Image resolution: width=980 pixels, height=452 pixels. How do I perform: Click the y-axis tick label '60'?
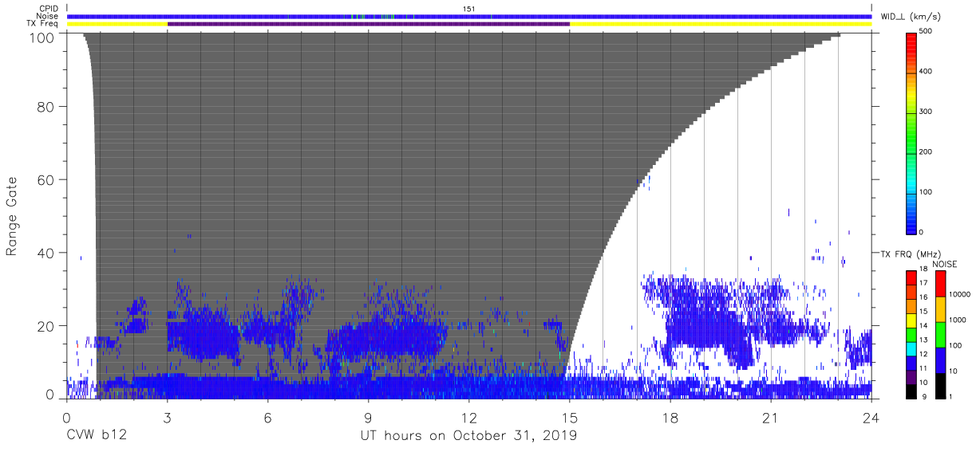[x=45, y=179]
